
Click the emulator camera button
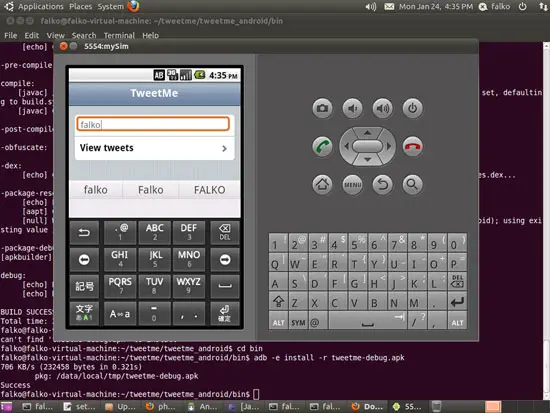click(322, 108)
